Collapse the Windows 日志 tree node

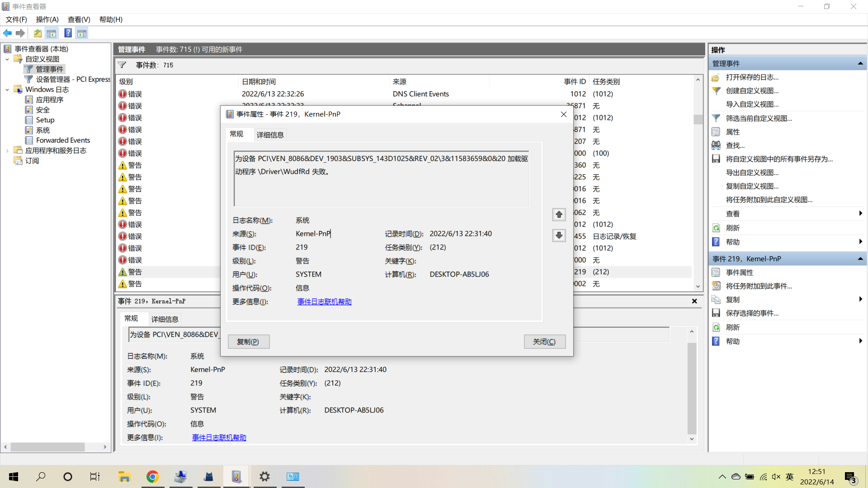pos(7,89)
